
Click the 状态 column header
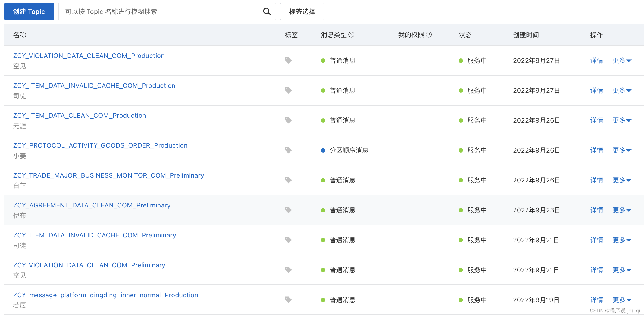pyautogui.click(x=465, y=35)
